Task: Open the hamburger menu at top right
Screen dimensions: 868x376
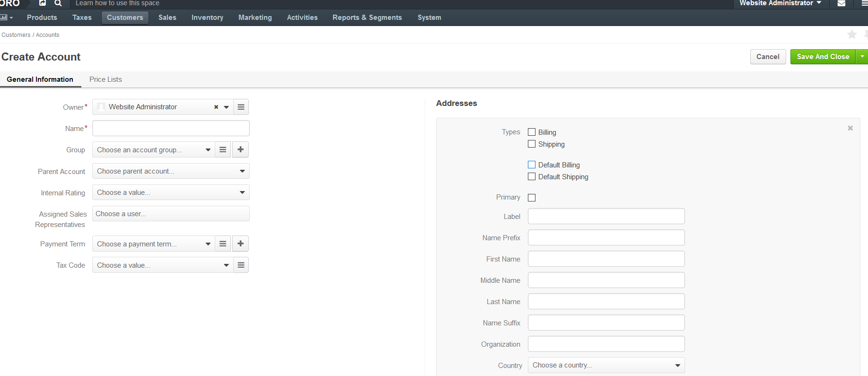Action: 864,3
